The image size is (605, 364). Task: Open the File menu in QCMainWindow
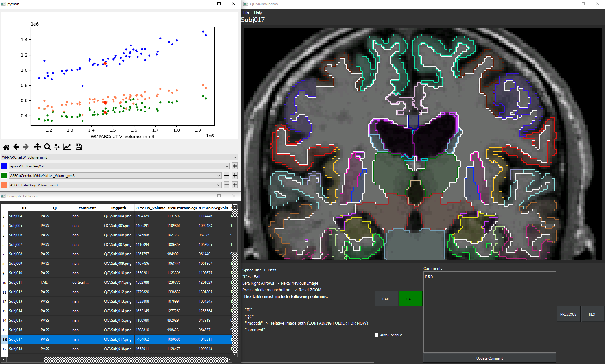click(246, 12)
